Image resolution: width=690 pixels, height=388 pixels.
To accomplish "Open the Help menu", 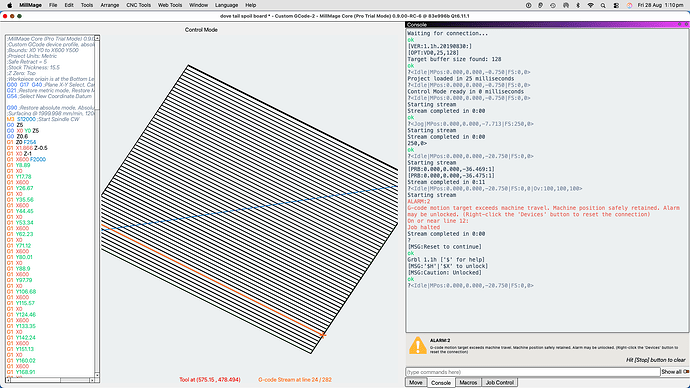I will pos(250,5).
